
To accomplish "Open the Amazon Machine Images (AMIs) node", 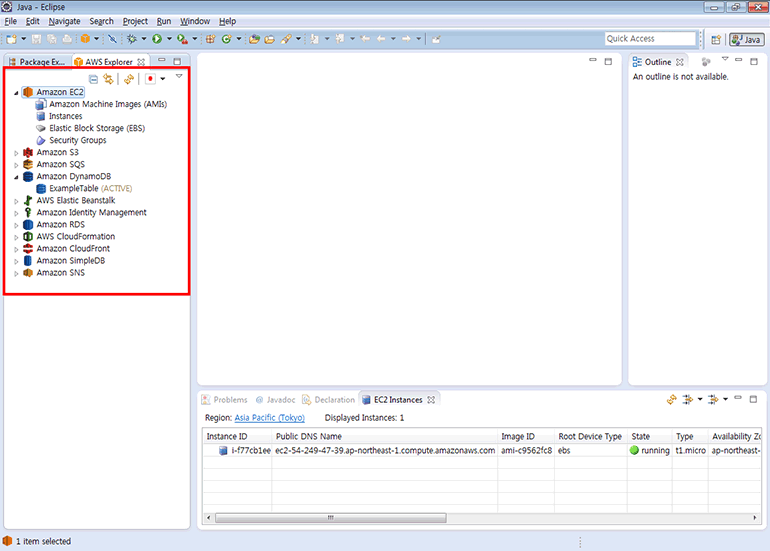I will (107, 104).
